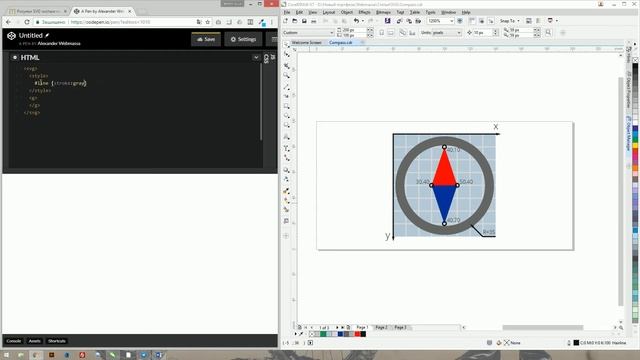The width and height of the screenshot is (640, 360).
Task: Open the Object menu in CorelDRAW
Action: 347,12
